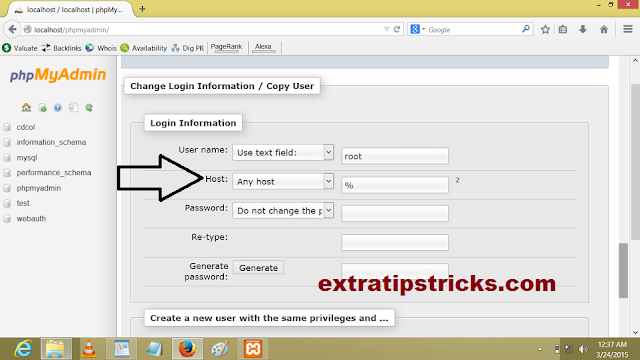Click the cdcol database icon
The image size is (640, 360).
click(x=7, y=127)
